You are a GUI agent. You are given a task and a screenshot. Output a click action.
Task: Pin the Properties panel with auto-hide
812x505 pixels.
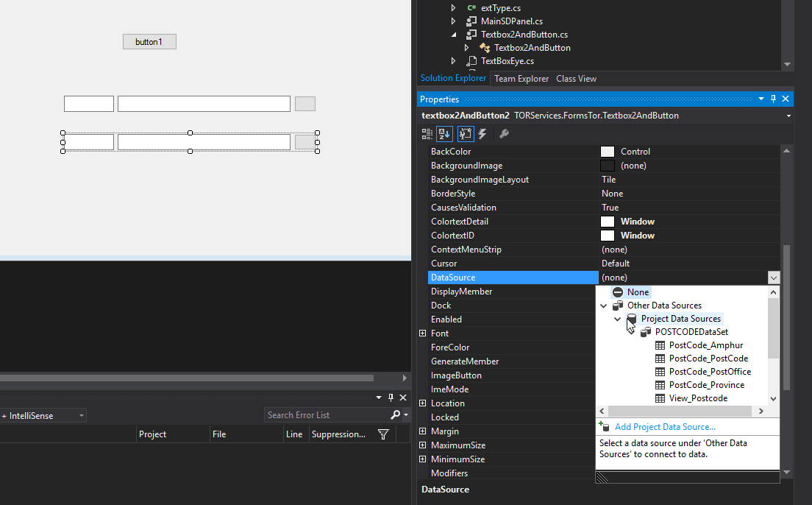[x=773, y=99]
